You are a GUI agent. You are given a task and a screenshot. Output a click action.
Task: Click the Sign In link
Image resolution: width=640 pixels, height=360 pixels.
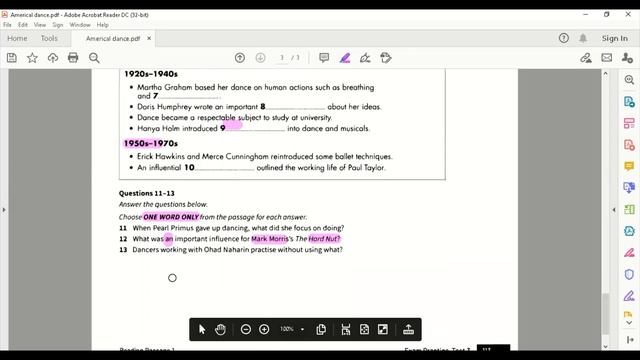click(x=615, y=38)
